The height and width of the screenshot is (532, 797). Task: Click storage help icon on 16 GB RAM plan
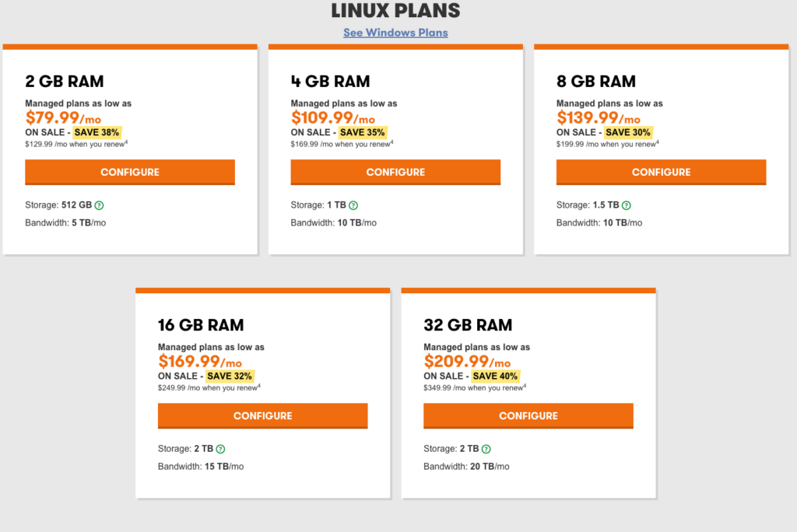tap(220, 449)
